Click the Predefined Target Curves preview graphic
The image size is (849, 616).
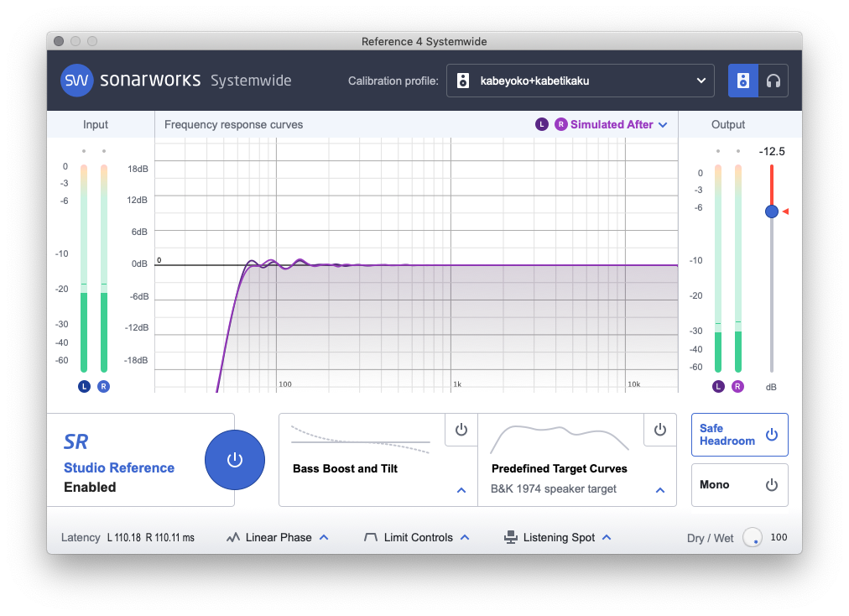tap(560, 440)
